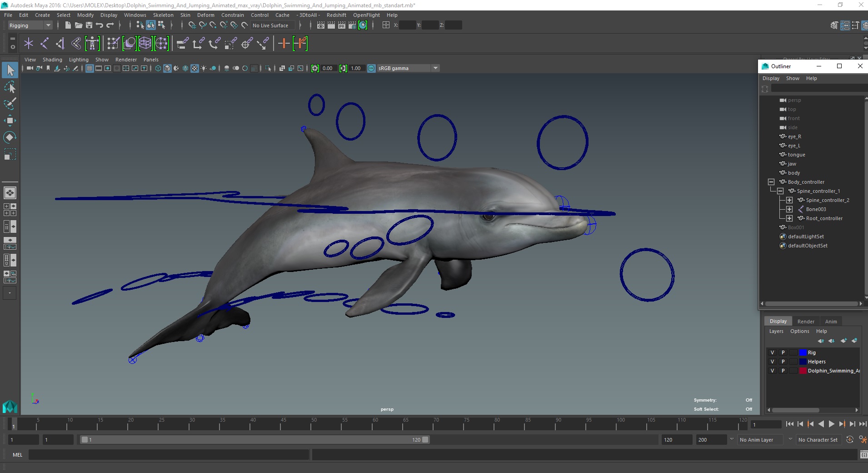
Task: Click the MEL command line input field
Action: 169,455
